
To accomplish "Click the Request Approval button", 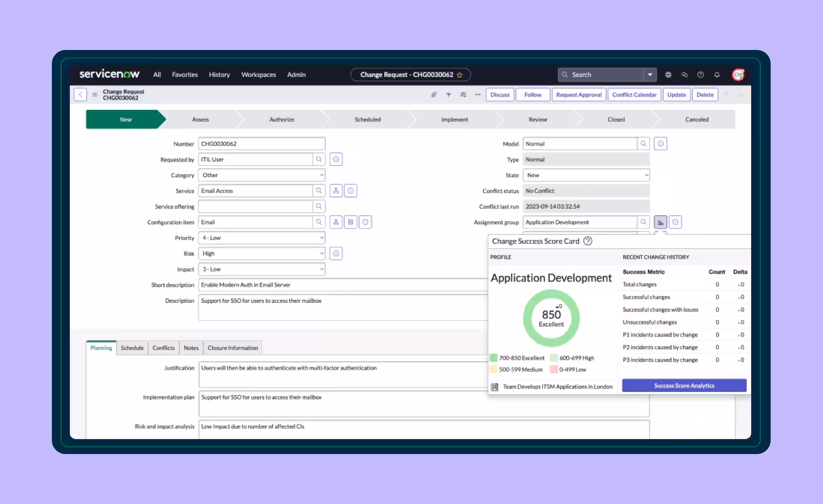I will (x=579, y=94).
